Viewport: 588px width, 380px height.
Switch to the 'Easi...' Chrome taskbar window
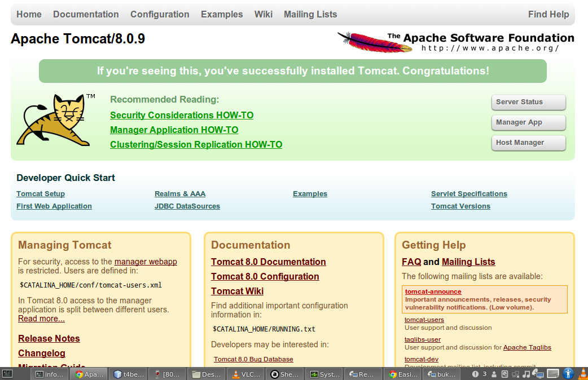[402, 374]
